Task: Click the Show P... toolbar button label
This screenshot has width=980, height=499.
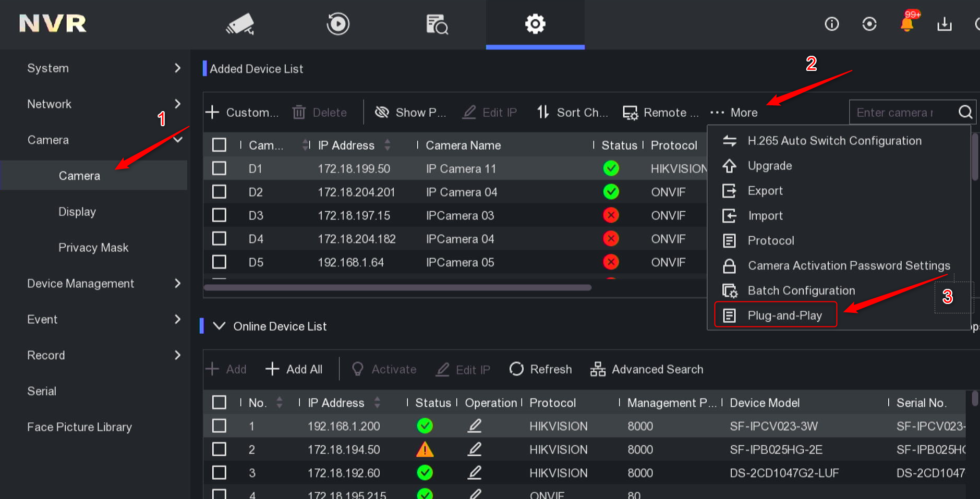Action: [x=421, y=113]
